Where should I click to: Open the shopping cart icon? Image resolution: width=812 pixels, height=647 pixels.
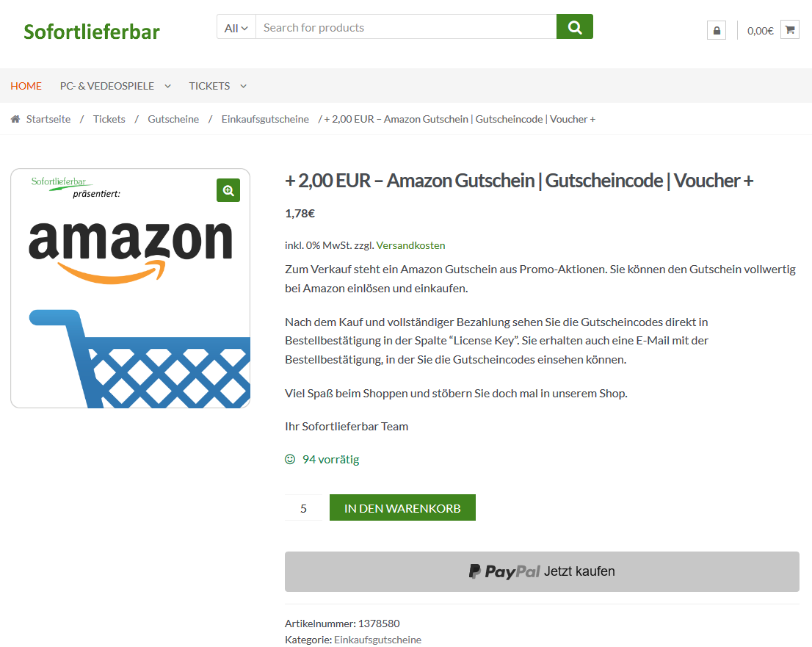[x=790, y=30]
